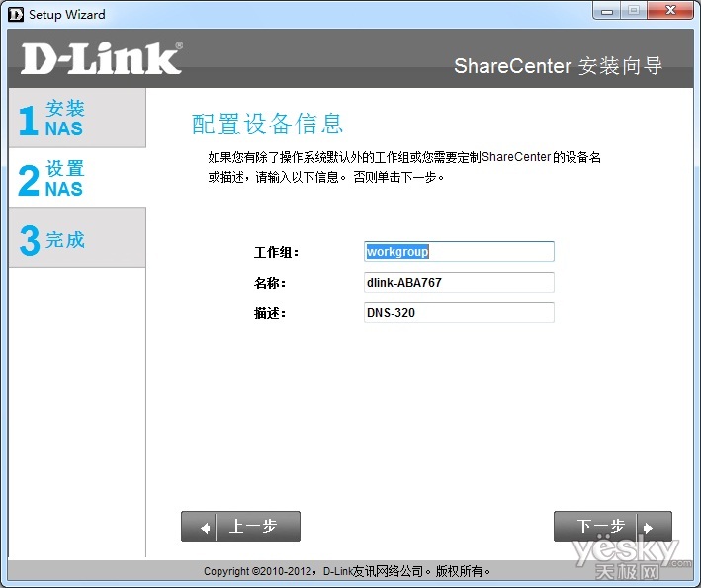Click the 名称: label
The image size is (701, 588).
click(270, 283)
